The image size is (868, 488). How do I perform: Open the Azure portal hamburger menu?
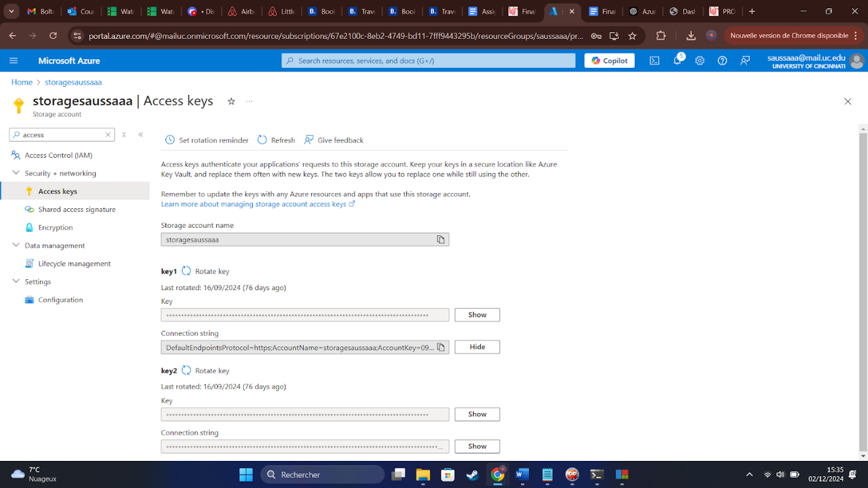pos(14,60)
